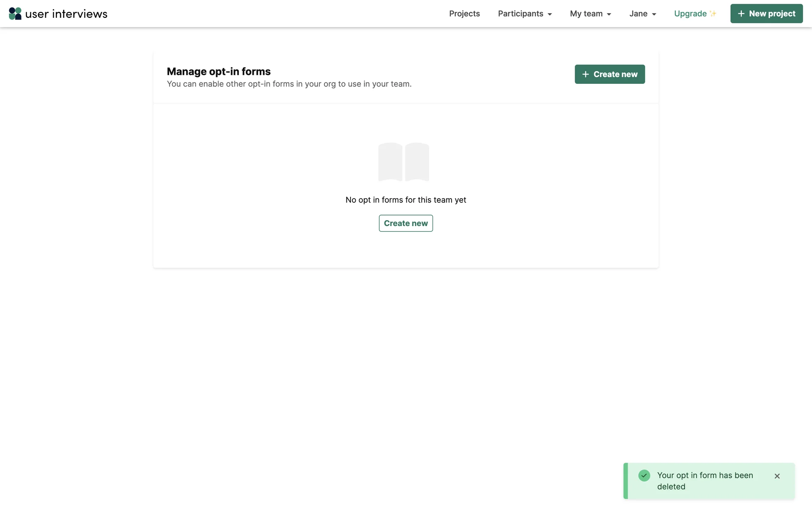This screenshot has height=508, width=812.
Task: Click the My team caret arrow
Action: click(609, 14)
